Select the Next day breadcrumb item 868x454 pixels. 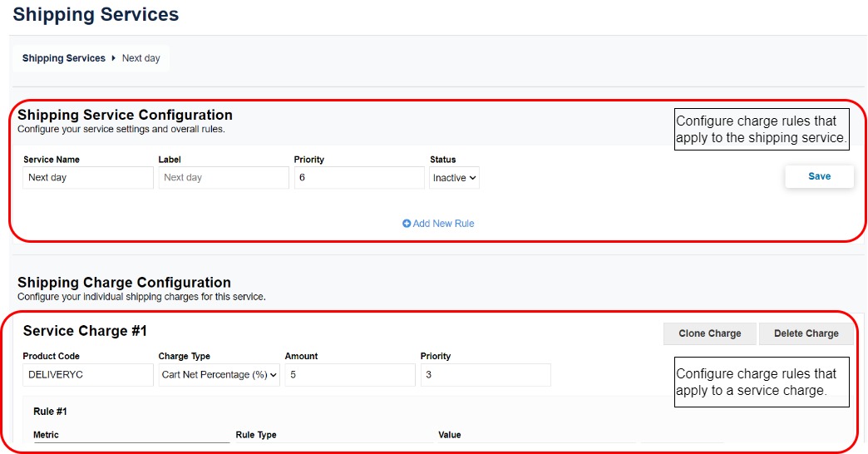tap(141, 58)
